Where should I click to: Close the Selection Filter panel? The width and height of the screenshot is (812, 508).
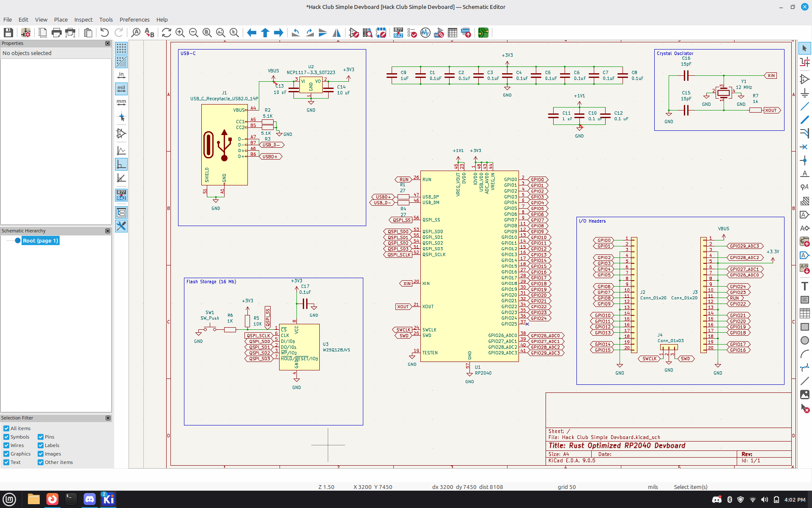(108, 418)
